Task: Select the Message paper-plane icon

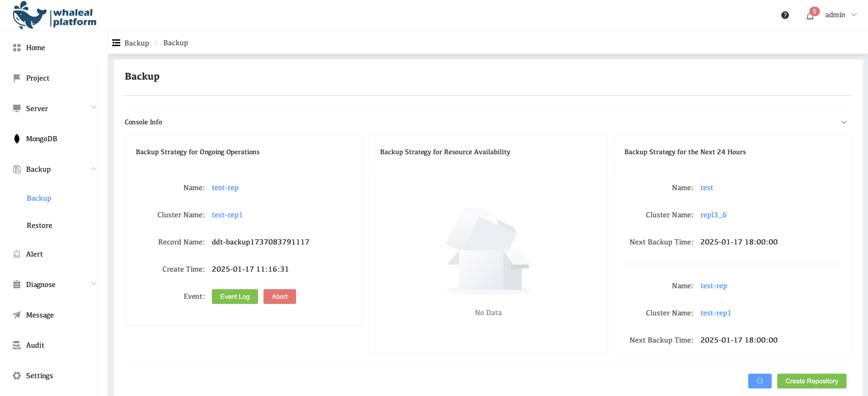Action: [x=17, y=315]
